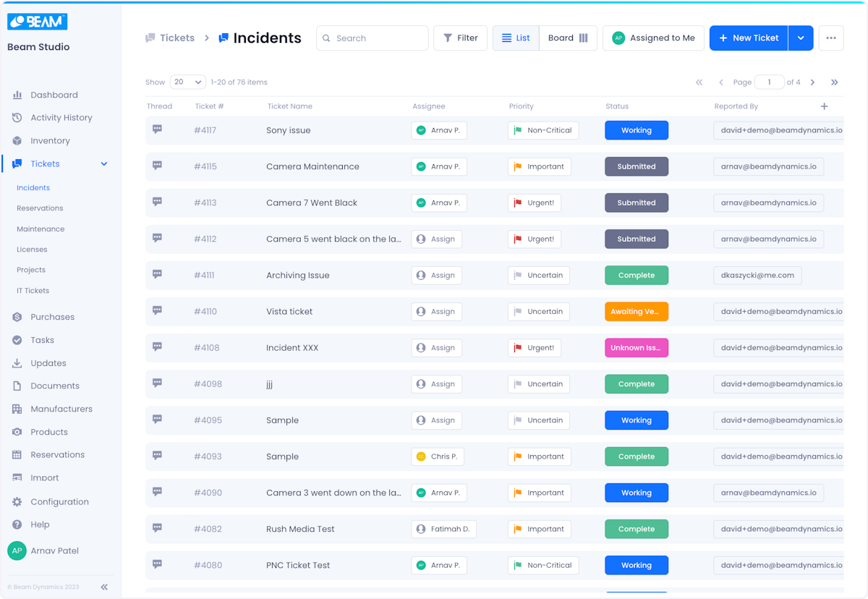Click the Activity History clock icon
868x599 pixels.
pos(17,118)
